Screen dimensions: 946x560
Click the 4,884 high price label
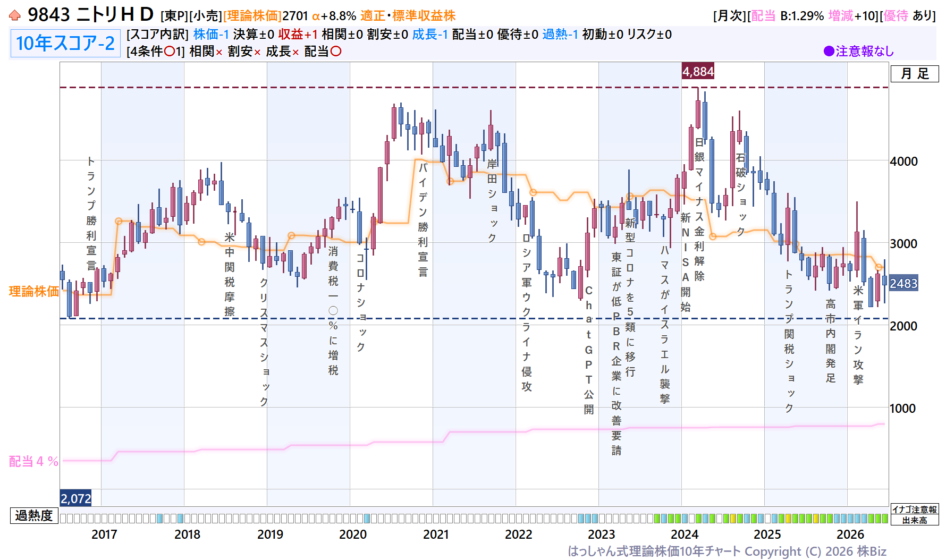click(698, 71)
